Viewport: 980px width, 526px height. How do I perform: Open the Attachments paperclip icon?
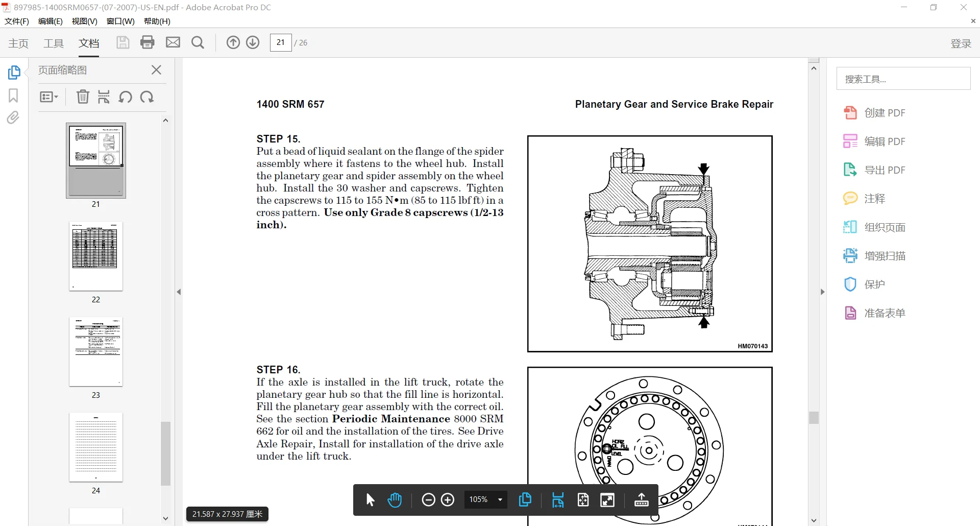13,118
